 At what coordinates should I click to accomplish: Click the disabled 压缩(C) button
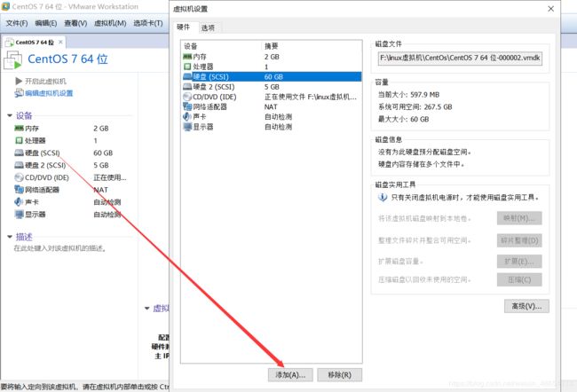519,280
